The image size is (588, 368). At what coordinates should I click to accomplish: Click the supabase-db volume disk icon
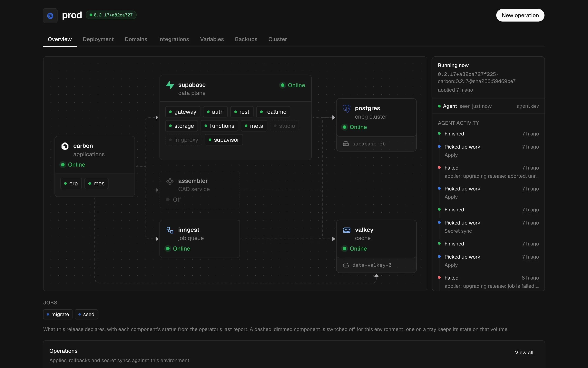[346, 144]
